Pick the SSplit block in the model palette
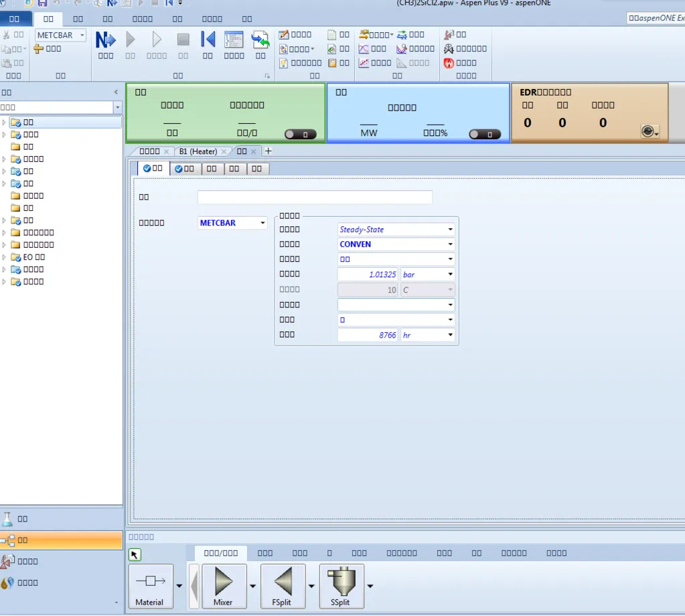This screenshot has width=685, height=616. coord(341,586)
